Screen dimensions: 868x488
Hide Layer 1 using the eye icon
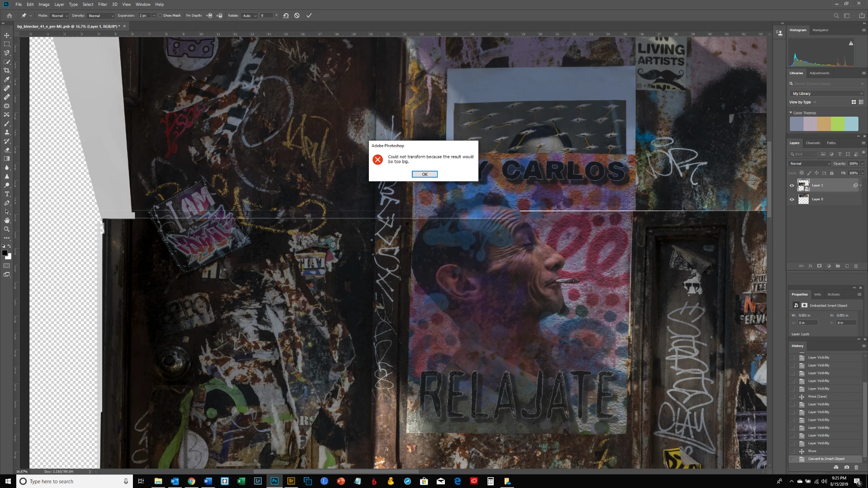pos(792,185)
